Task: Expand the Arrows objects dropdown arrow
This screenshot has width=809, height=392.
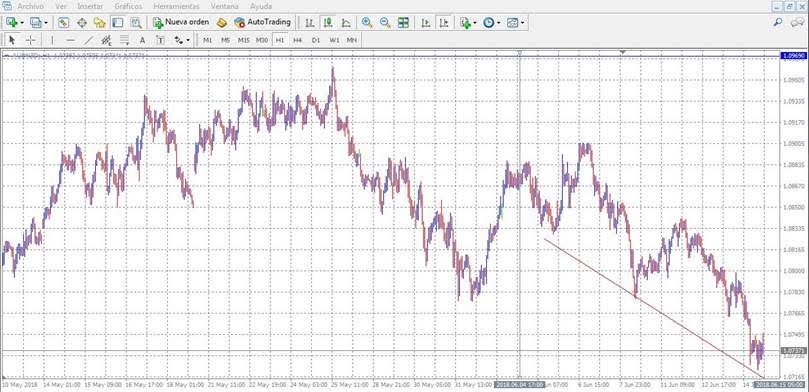Action: point(188,40)
